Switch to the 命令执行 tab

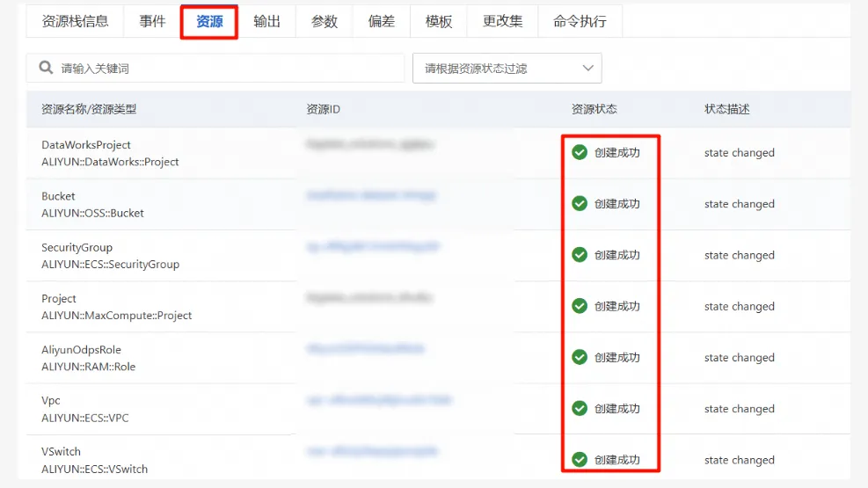click(x=580, y=22)
